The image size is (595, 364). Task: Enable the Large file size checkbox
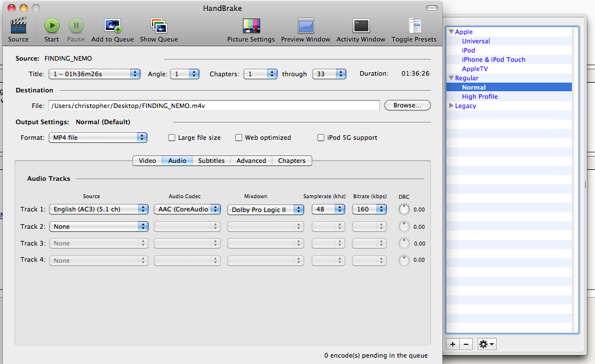pyautogui.click(x=172, y=138)
